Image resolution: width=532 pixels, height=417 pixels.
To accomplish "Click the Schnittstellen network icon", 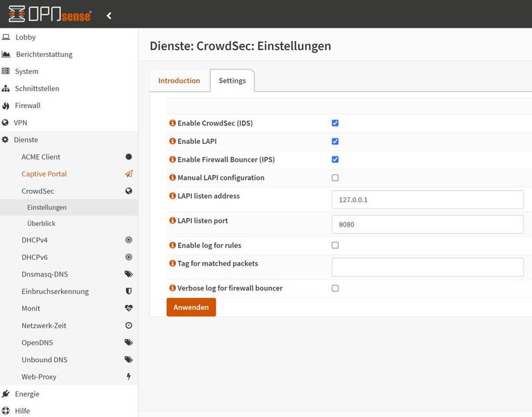I will pos(6,88).
